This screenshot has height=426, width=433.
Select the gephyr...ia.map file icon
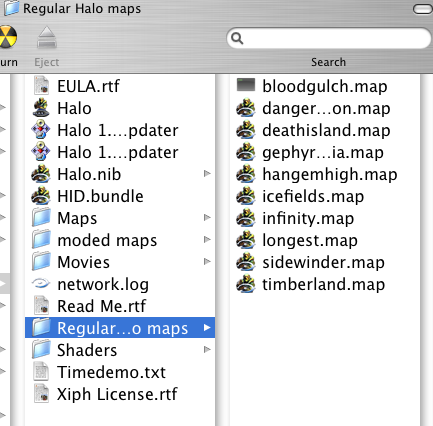[246, 152]
